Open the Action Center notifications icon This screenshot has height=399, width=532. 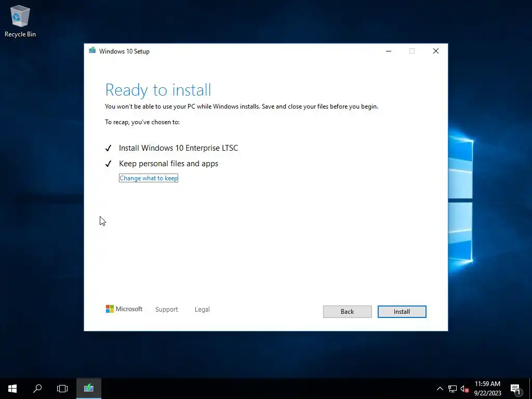click(x=515, y=389)
